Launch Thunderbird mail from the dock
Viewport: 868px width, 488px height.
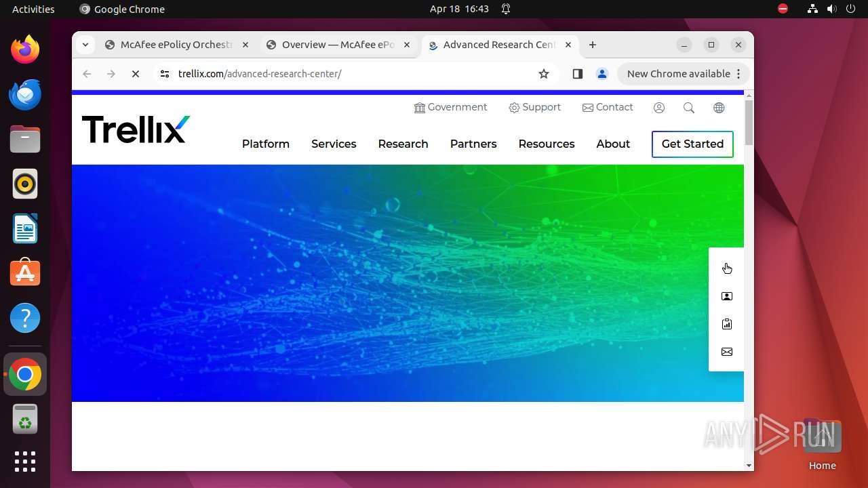click(25, 94)
